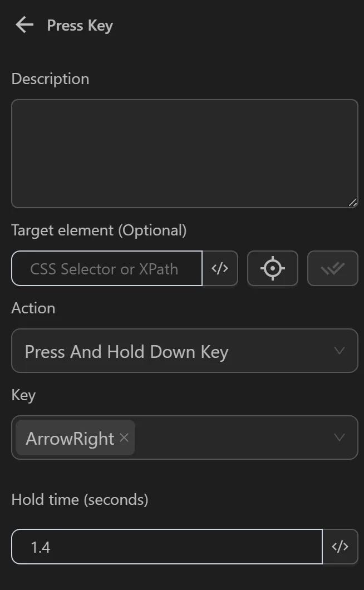Click the Press Key title
364x590 pixels.
pos(80,25)
